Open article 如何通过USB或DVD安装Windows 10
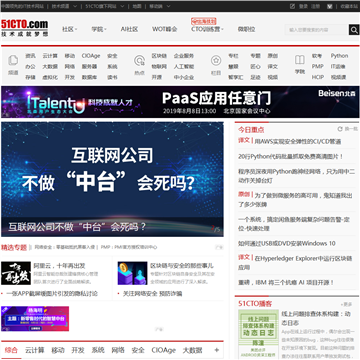This screenshot has width=360, height=360. (x=287, y=243)
